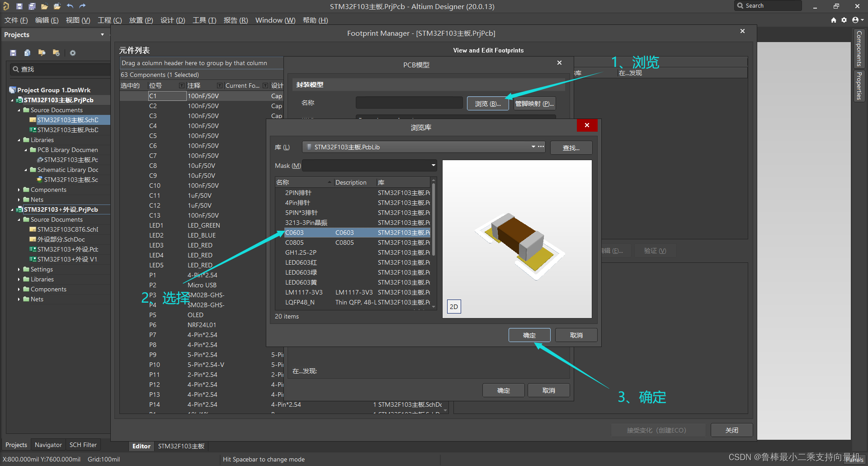The image size is (868, 466).
Task: Close the 浏览库 dialog with red X
Action: click(x=587, y=125)
